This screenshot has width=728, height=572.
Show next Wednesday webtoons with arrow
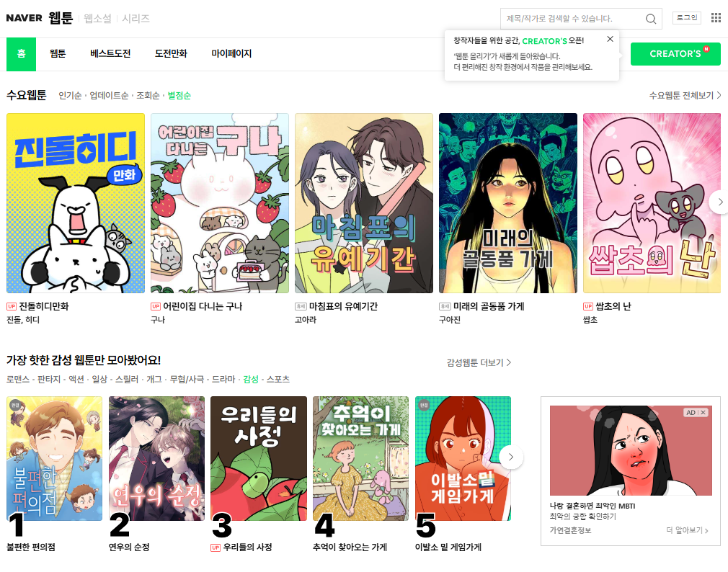[x=719, y=202]
